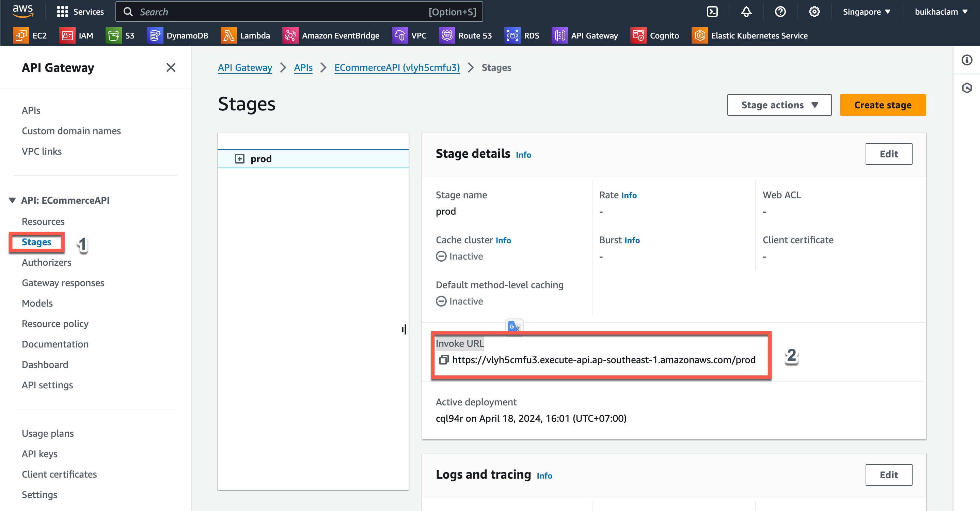
Task: Select API settings in side navigation
Action: coord(47,385)
